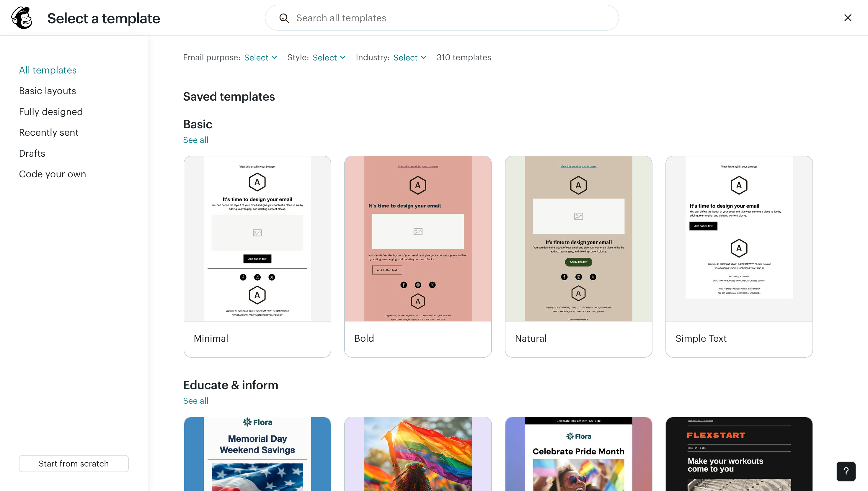Choose the Flexstart workouts template
Image resolution: width=868 pixels, height=491 pixels.
(739, 454)
